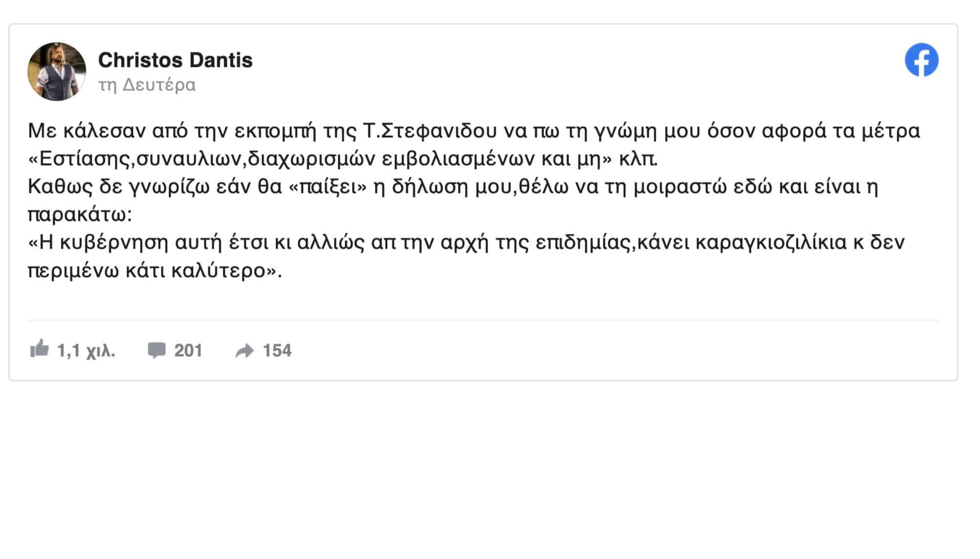This screenshot has width=980, height=559.
Task: Open the Christos Dantis name link
Action: click(x=175, y=60)
